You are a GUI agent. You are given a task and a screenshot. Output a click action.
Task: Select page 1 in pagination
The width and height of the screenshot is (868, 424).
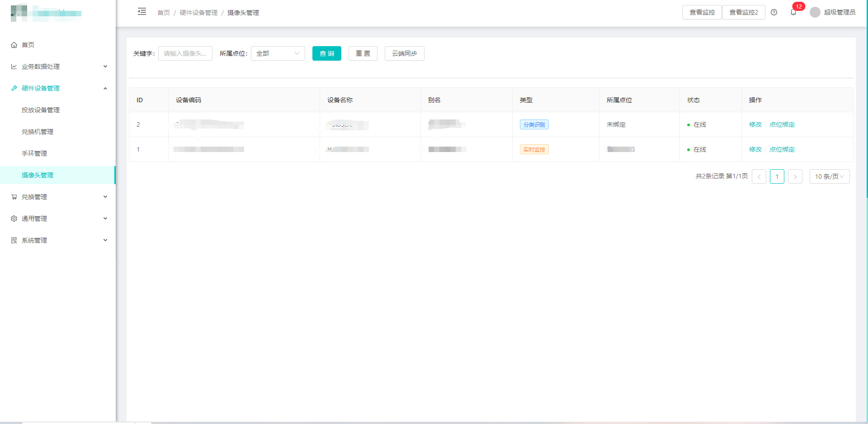pos(777,176)
